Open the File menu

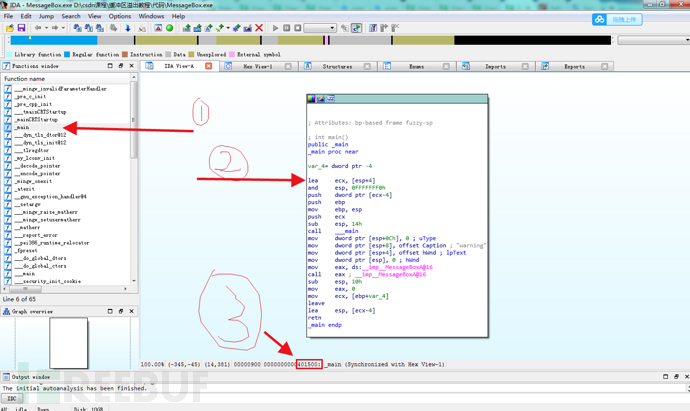pos(8,16)
